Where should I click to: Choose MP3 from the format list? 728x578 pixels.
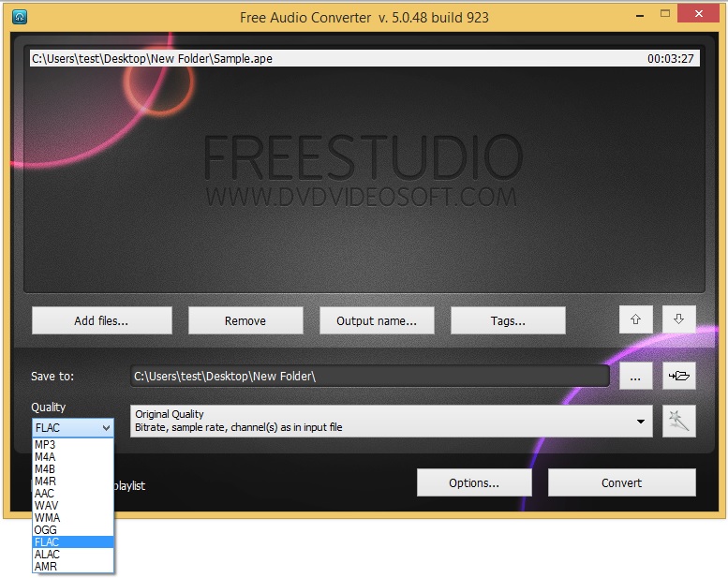tap(73, 444)
